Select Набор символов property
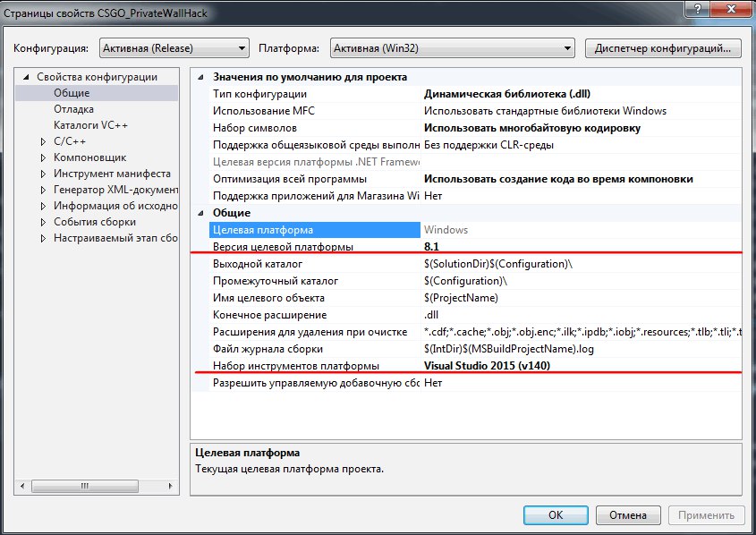This screenshot has width=756, height=535. [x=255, y=128]
